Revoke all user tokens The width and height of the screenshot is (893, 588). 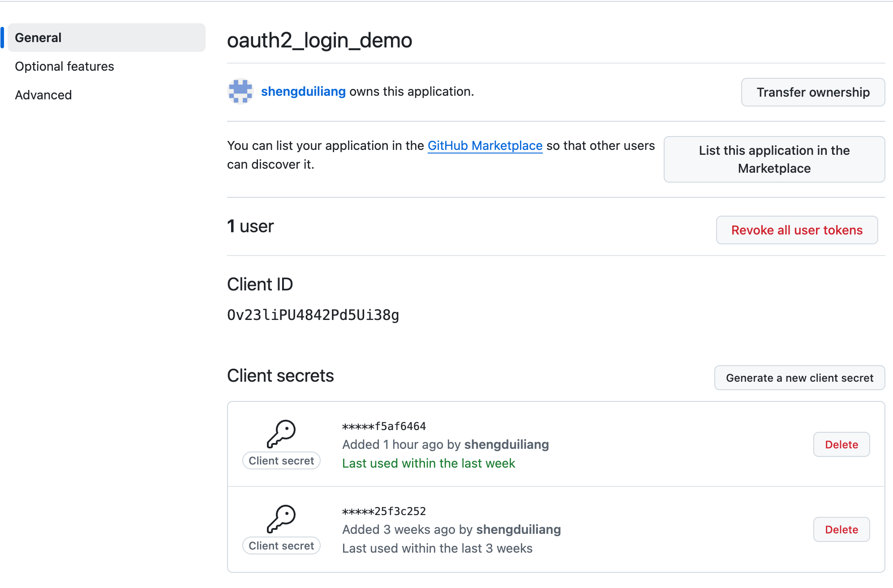797,230
